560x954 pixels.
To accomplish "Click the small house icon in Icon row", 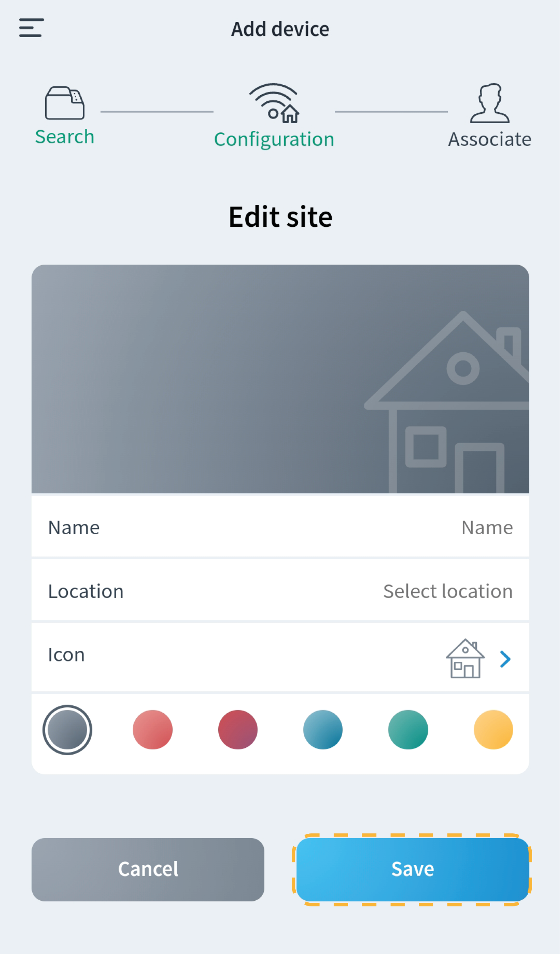I will coord(465,659).
